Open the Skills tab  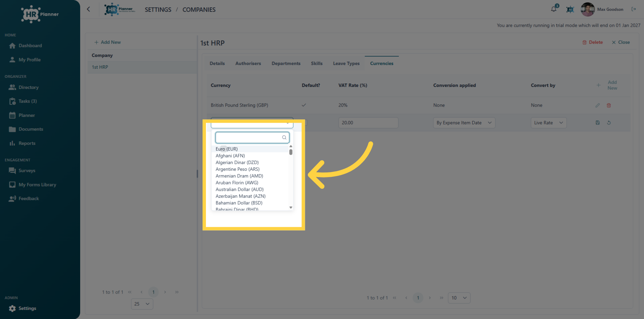[317, 63]
